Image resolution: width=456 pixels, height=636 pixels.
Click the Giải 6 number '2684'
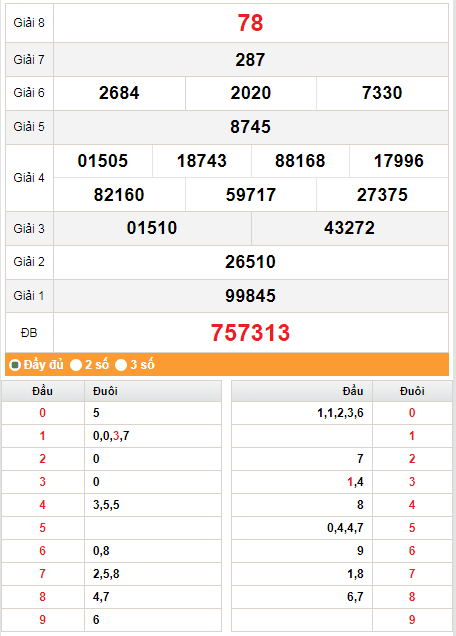pos(119,93)
